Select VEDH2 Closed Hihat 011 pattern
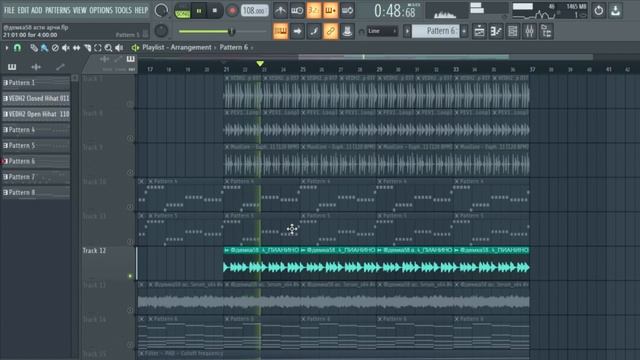This screenshot has width=640, height=360. point(36,98)
